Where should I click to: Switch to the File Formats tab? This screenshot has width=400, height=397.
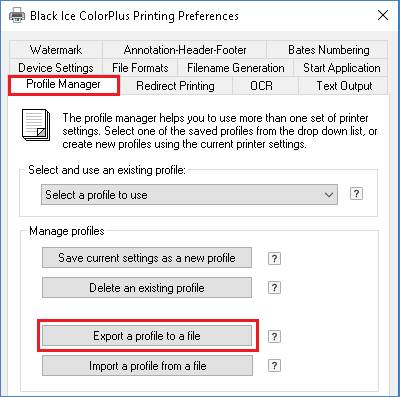(x=140, y=68)
